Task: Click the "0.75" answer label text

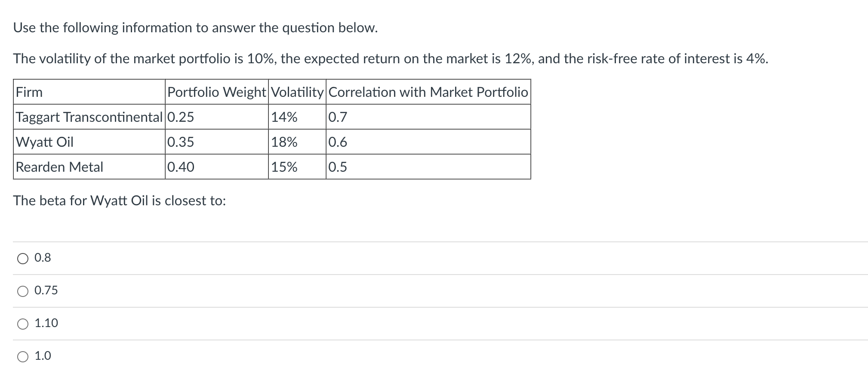Action: (x=46, y=290)
